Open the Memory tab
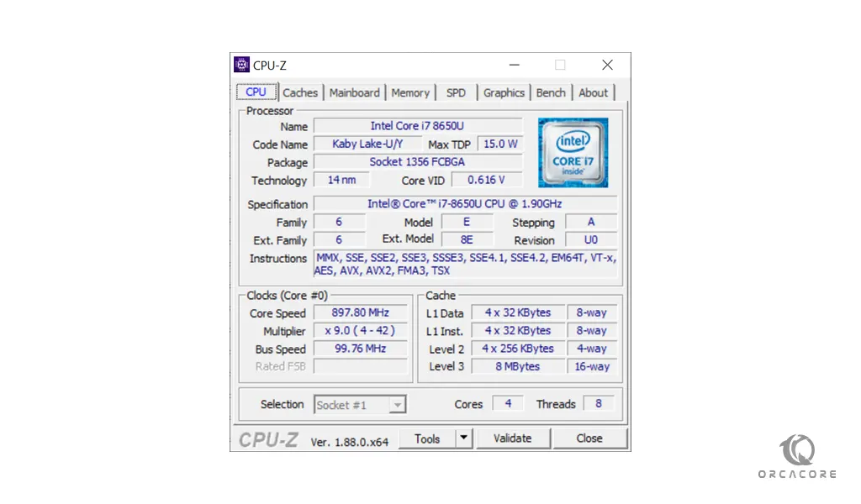 click(410, 92)
